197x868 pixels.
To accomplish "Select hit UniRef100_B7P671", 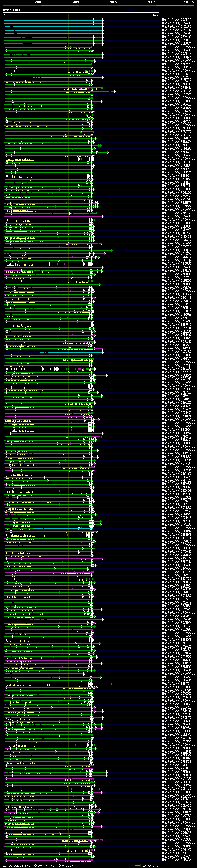I will pyautogui.click(x=177, y=152).
